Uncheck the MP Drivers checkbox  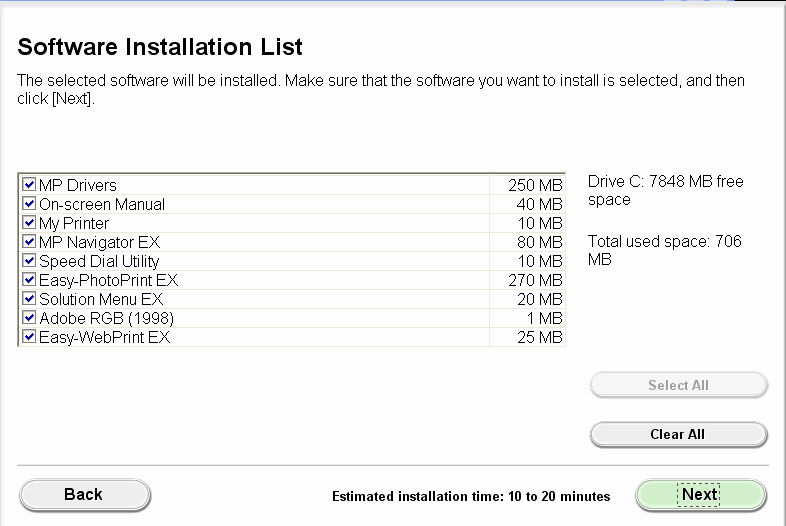pyautogui.click(x=29, y=185)
